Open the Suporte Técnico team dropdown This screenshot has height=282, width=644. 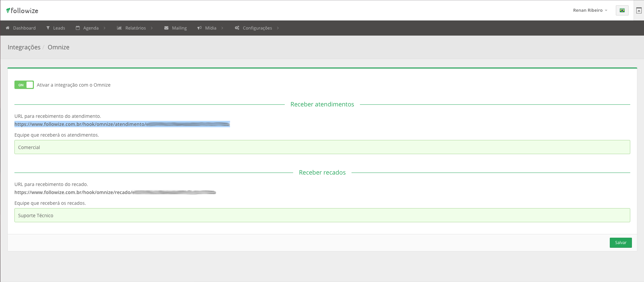pyautogui.click(x=322, y=215)
